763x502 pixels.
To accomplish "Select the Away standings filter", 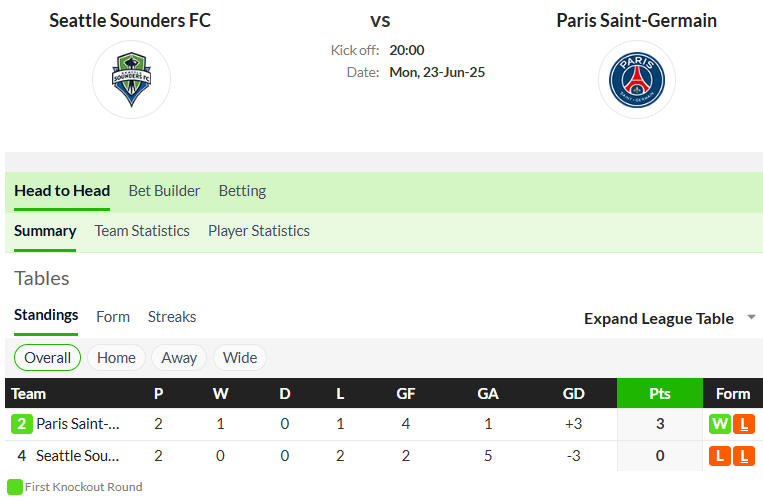I will point(179,358).
